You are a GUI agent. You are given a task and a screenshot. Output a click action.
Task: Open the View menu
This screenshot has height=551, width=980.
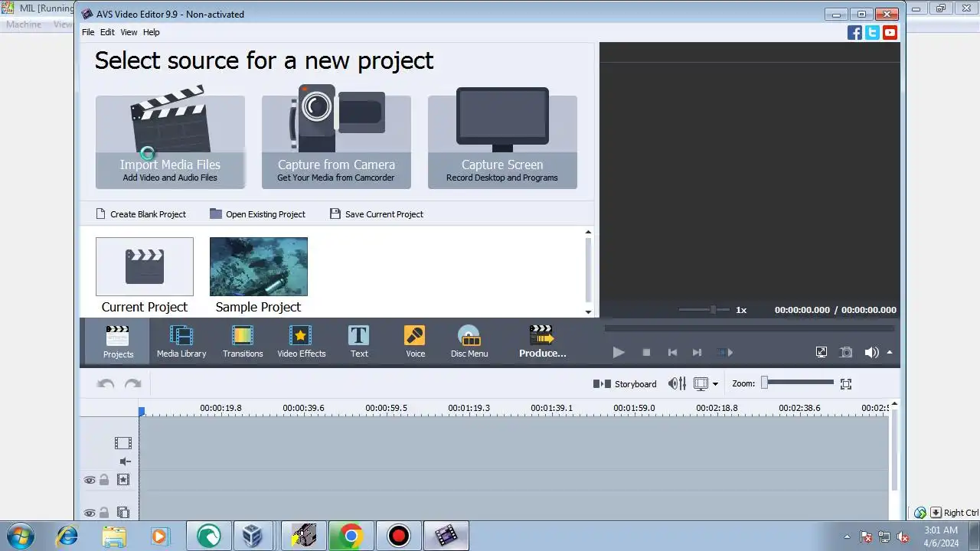129,32
